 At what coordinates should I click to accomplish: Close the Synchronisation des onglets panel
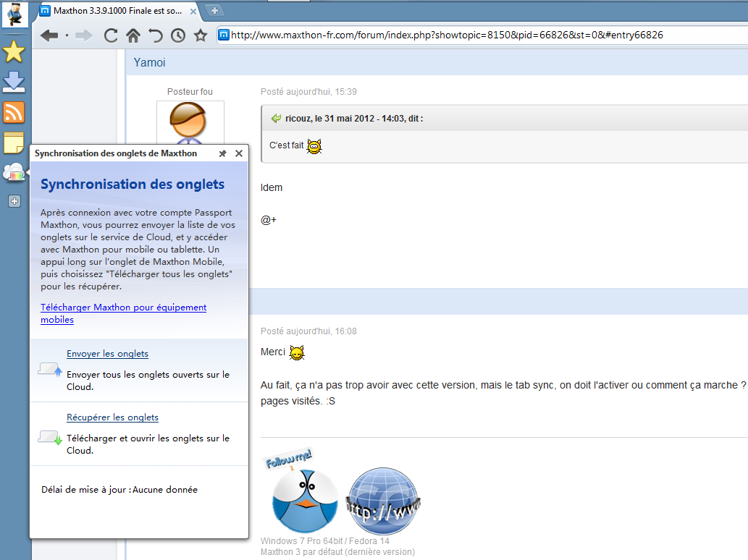(x=239, y=153)
